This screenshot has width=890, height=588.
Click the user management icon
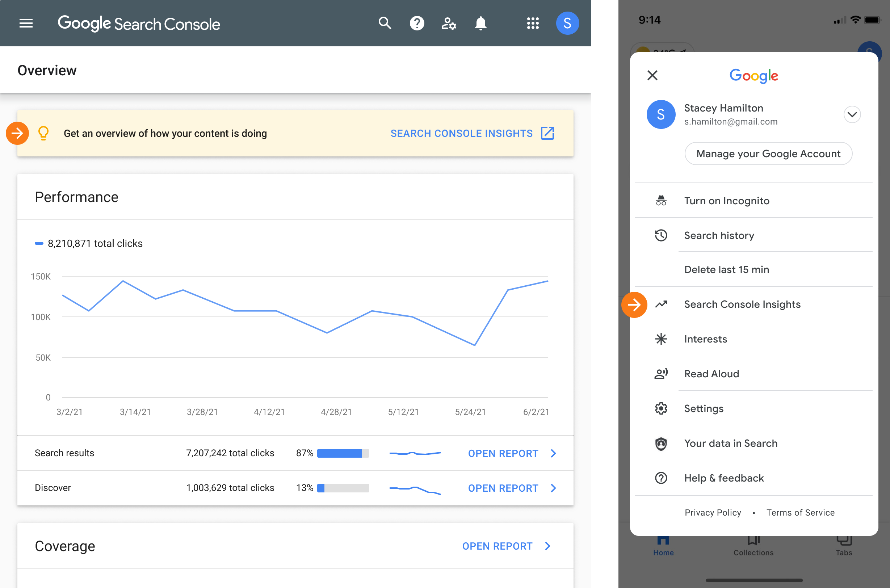click(x=449, y=23)
